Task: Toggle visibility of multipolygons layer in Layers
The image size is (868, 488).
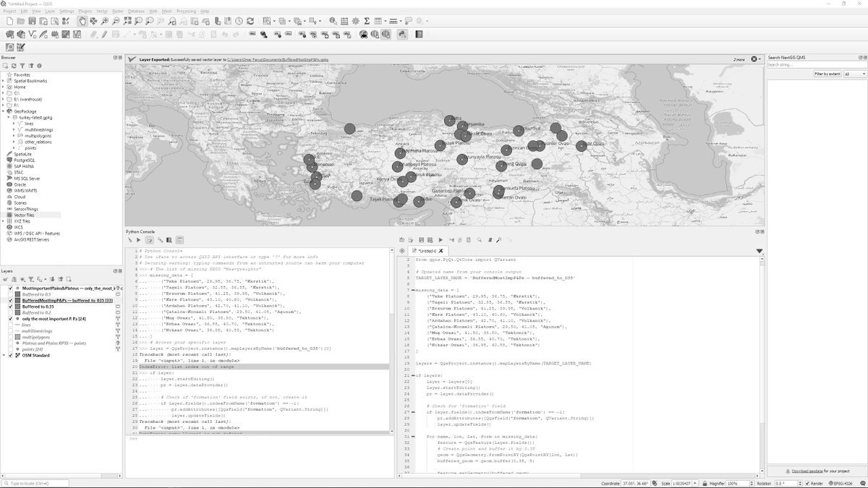Action: pyautogui.click(x=10, y=337)
